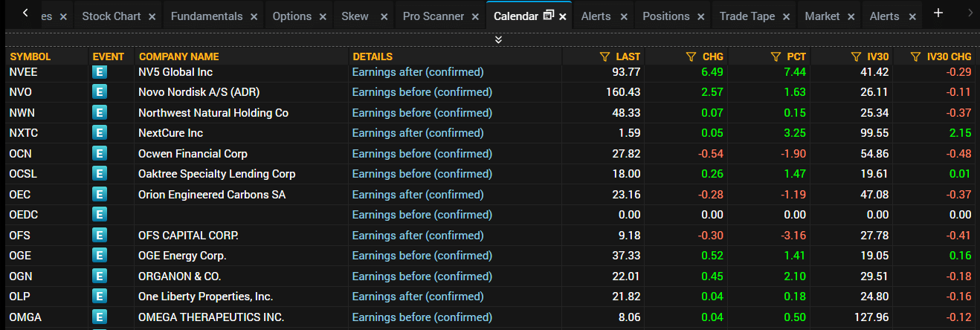The image size is (980, 330).
Task: Select the OCSL symbol cell
Action: click(x=24, y=174)
